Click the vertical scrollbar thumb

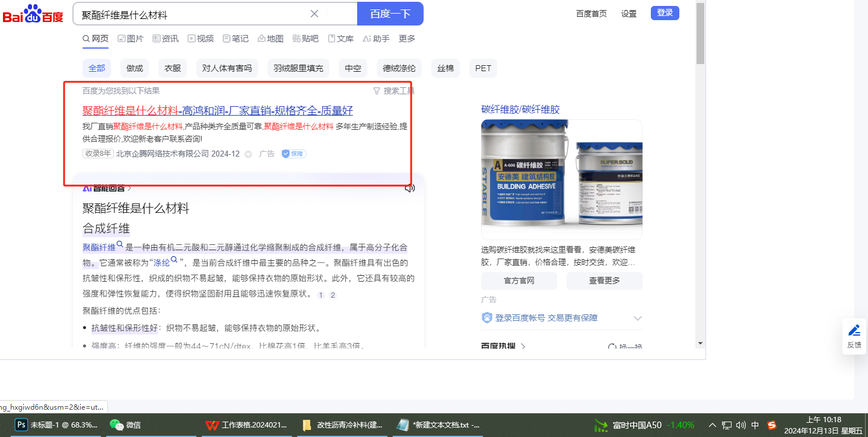coord(700,33)
